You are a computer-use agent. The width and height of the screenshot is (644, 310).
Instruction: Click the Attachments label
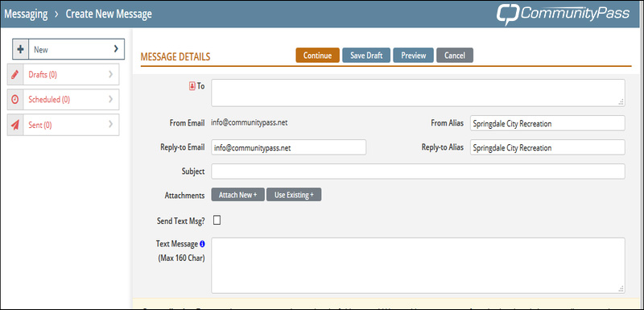point(184,196)
